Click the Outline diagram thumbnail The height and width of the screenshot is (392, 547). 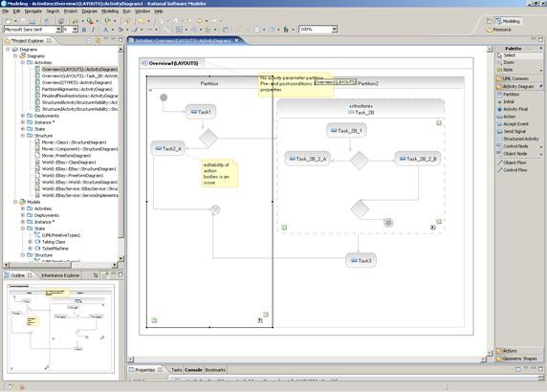(60, 328)
